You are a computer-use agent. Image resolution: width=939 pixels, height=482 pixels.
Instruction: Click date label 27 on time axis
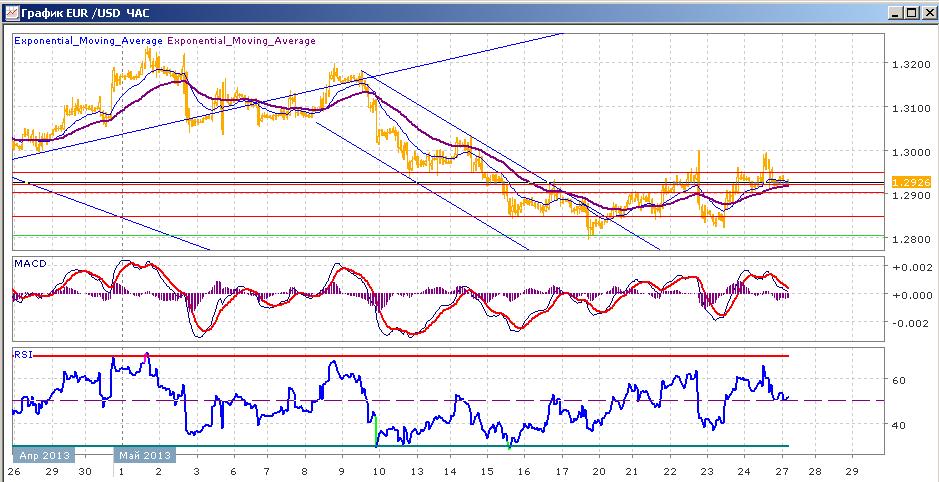point(782,471)
